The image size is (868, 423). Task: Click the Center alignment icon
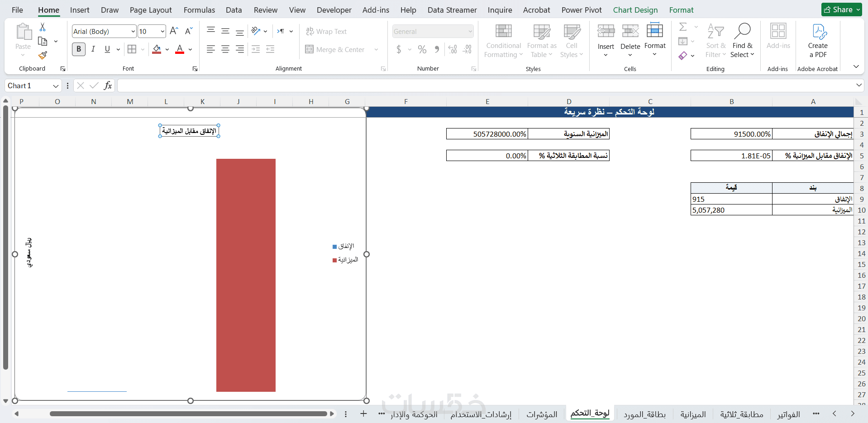pos(225,49)
